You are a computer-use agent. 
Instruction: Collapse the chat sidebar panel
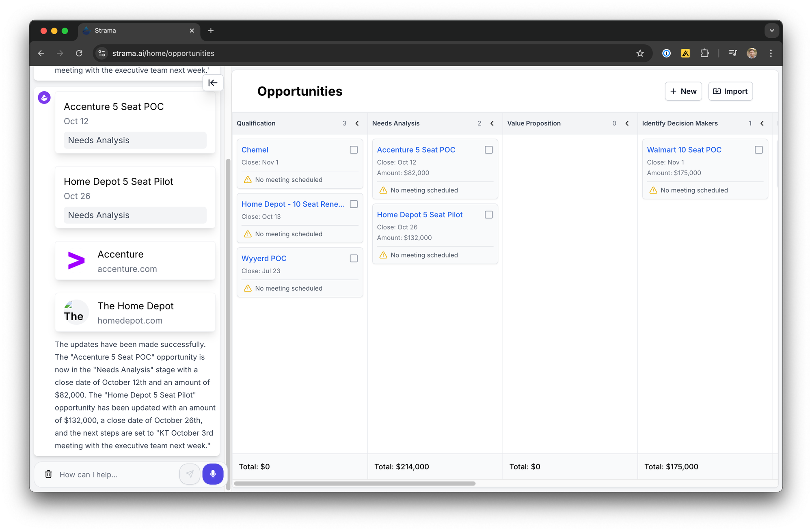tap(213, 83)
